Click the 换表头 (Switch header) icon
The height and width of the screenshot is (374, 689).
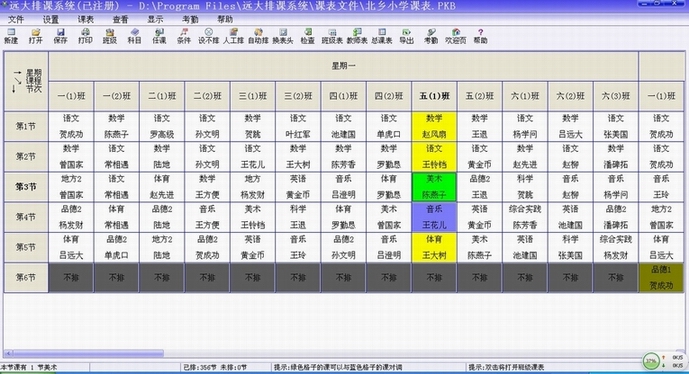pos(283,36)
